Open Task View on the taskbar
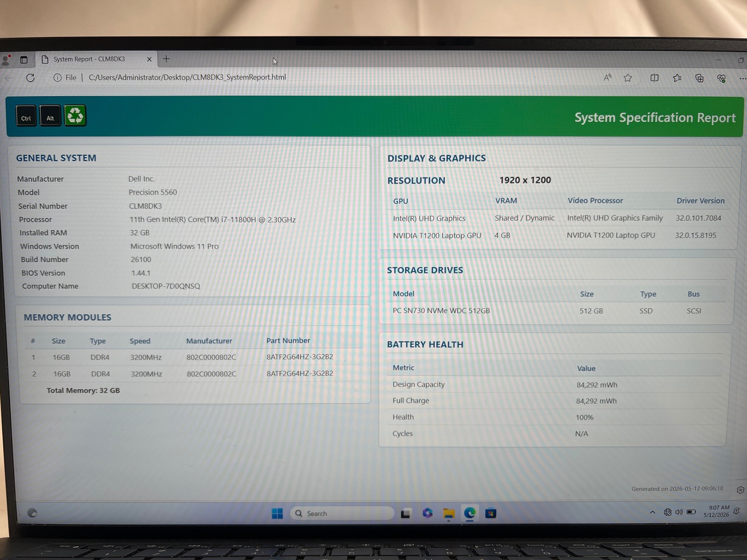Image resolution: width=747 pixels, height=560 pixels. (x=406, y=513)
